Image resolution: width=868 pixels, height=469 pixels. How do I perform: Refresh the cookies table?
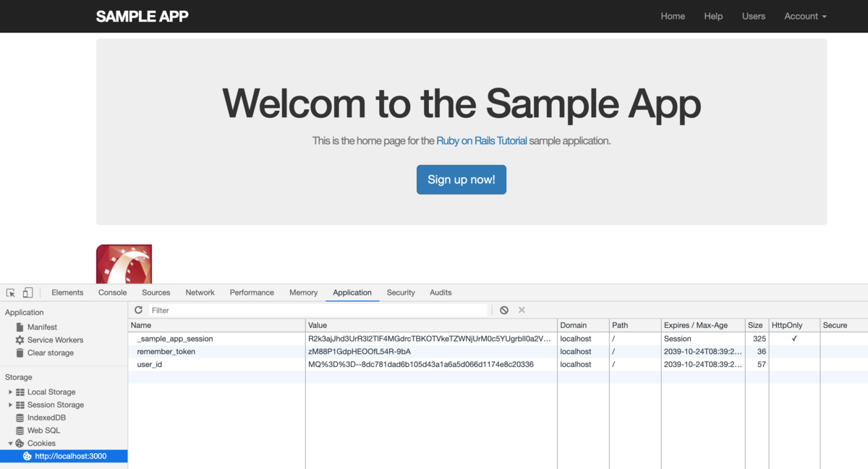[x=138, y=310]
